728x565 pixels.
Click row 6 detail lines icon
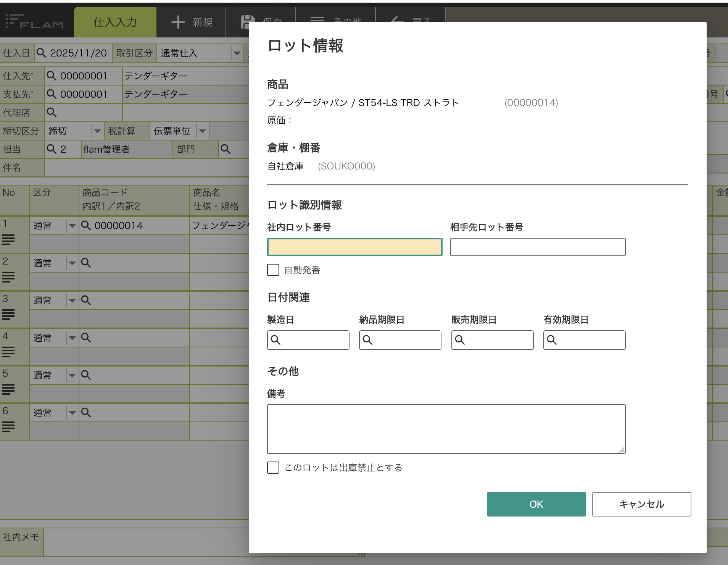[8, 427]
